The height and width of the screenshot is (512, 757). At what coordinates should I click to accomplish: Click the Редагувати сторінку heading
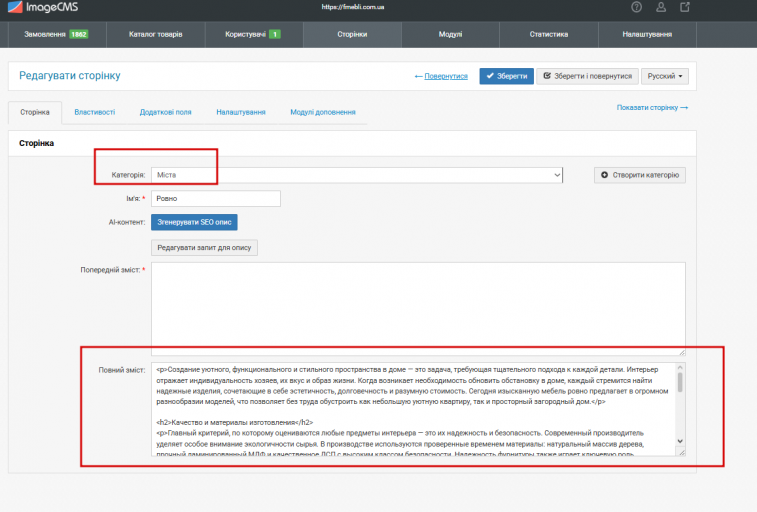[70, 76]
